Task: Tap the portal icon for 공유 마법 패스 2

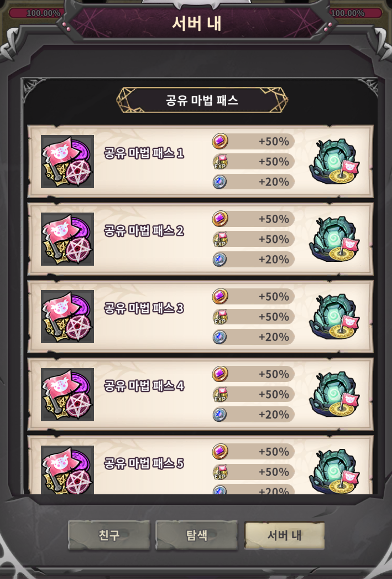Action: [334, 239]
